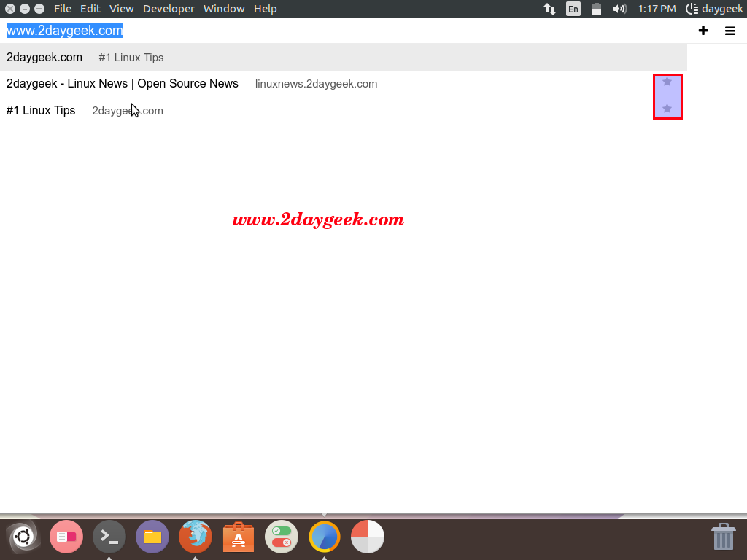This screenshot has height=560, width=747.
Task: Open the File menu
Action: (63, 9)
